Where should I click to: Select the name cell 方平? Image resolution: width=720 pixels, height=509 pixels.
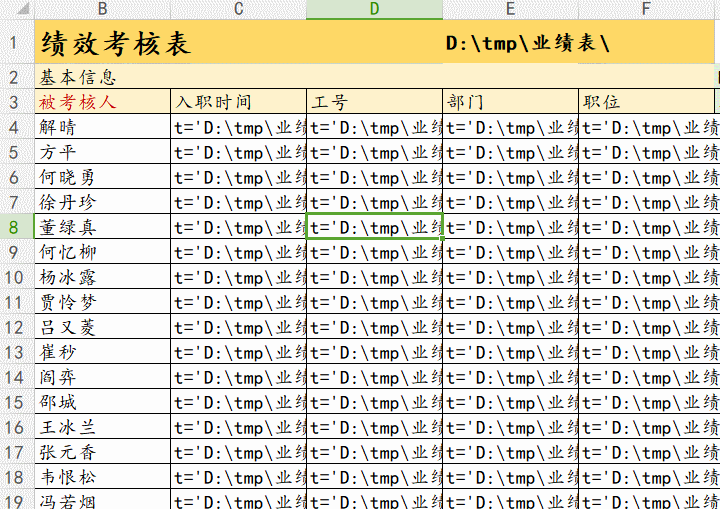coord(102,152)
